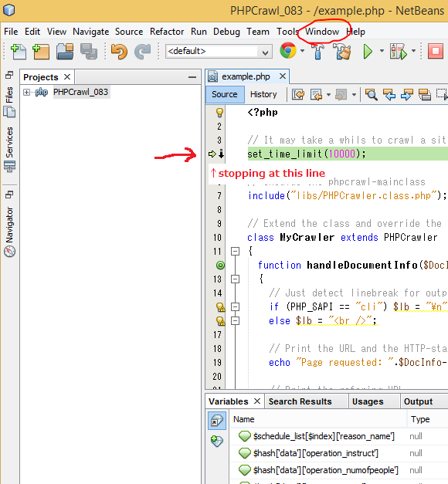Click the Find Next Occurrence icon
Viewport: 448px width, 484px height.
click(x=407, y=94)
